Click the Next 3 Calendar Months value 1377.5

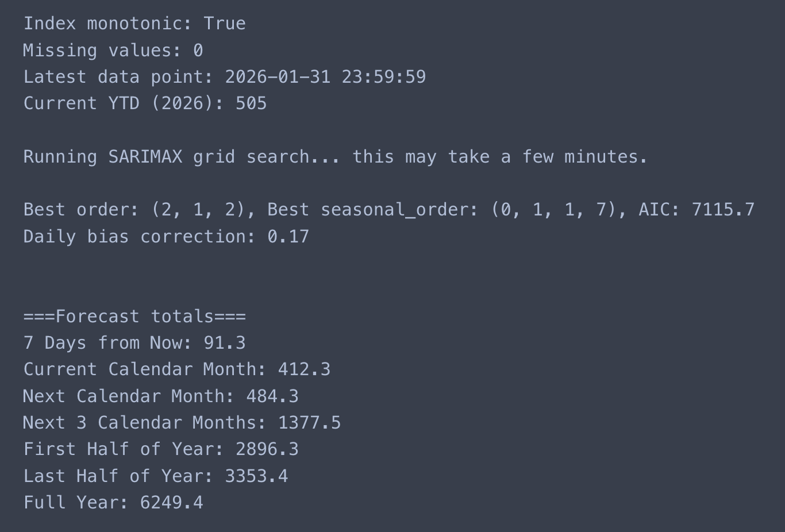tap(309, 423)
